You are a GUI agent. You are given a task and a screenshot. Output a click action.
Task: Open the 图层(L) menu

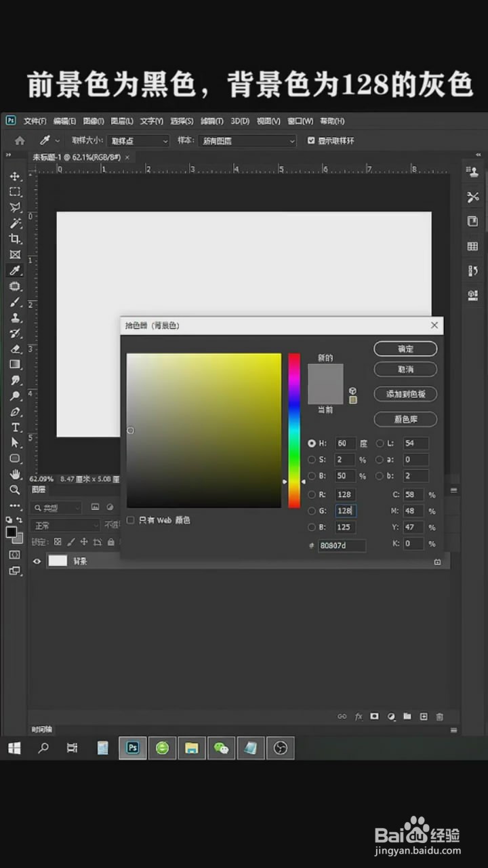click(122, 121)
